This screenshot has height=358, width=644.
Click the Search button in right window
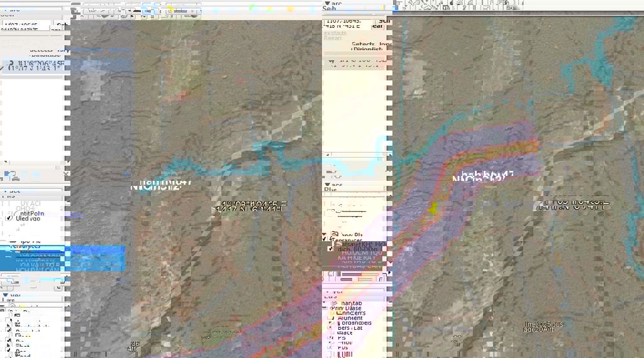tap(379, 24)
